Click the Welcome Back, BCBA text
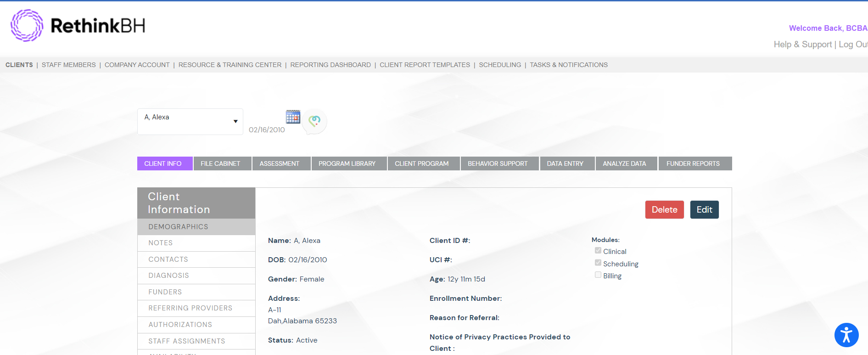868x355 pixels. point(828,28)
